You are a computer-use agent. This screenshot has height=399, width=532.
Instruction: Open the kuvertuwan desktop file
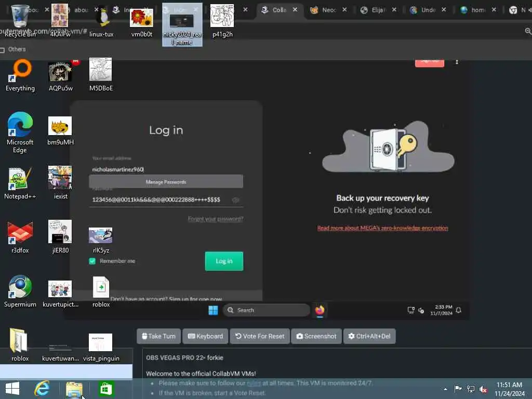[60, 352]
